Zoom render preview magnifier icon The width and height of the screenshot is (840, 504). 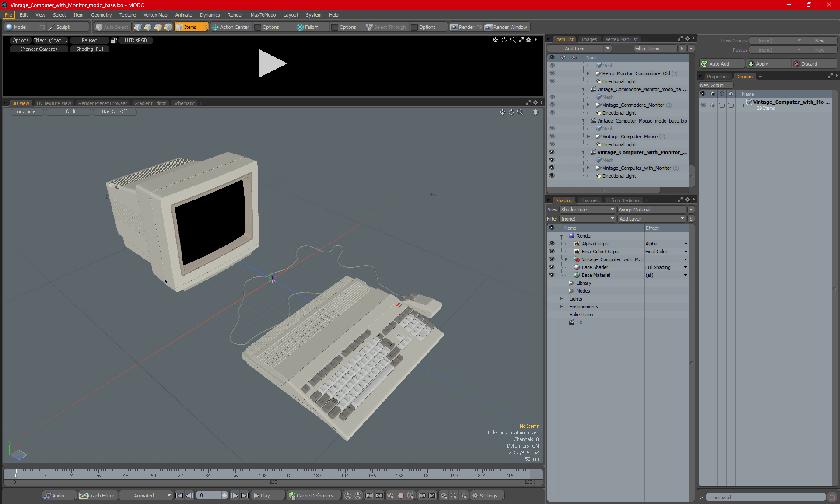pyautogui.click(x=513, y=40)
